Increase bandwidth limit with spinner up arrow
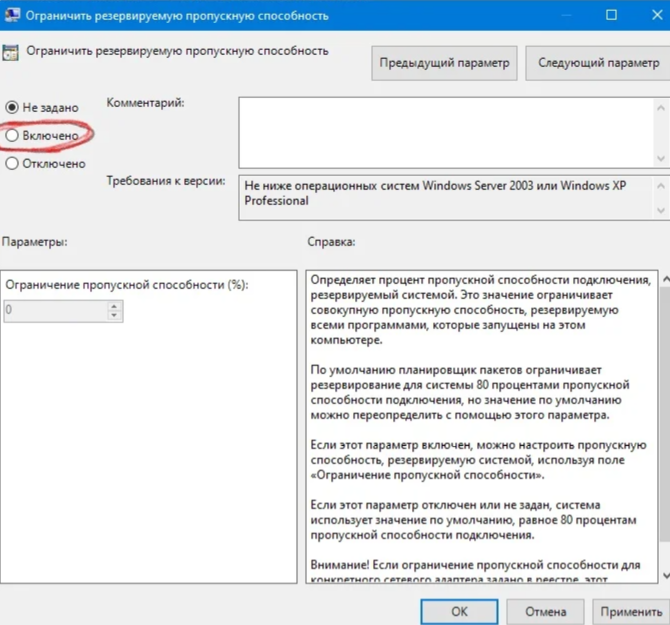The width and height of the screenshot is (670, 625). point(114,306)
